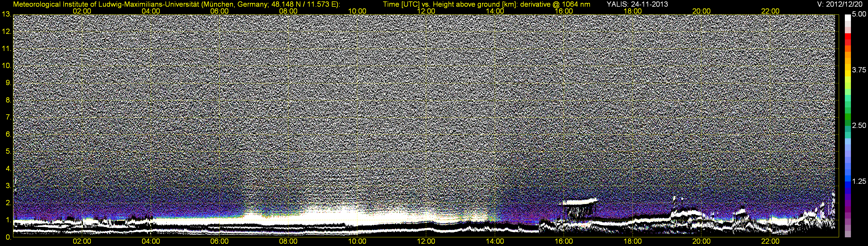Click the height label 8 km
Screen dimensions: 868x246
point(8,100)
